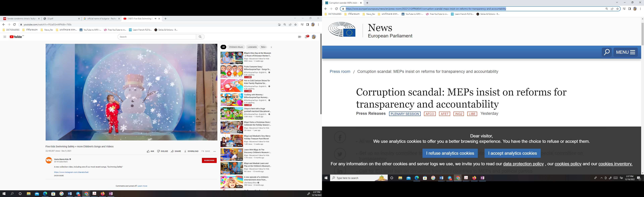Bookmark the YouTube page with the star
The image size is (644, 197).
296,24
